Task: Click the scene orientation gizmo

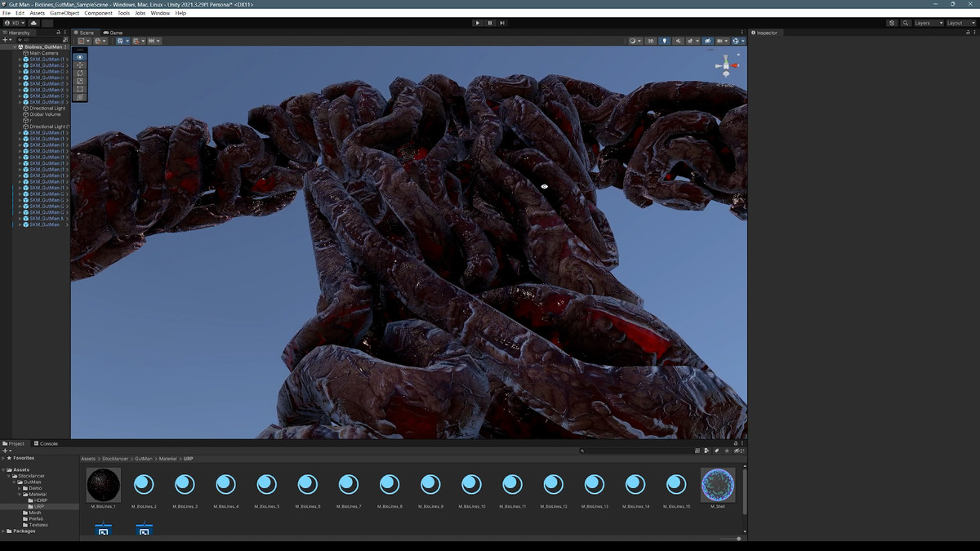Action: click(x=725, y=65)
